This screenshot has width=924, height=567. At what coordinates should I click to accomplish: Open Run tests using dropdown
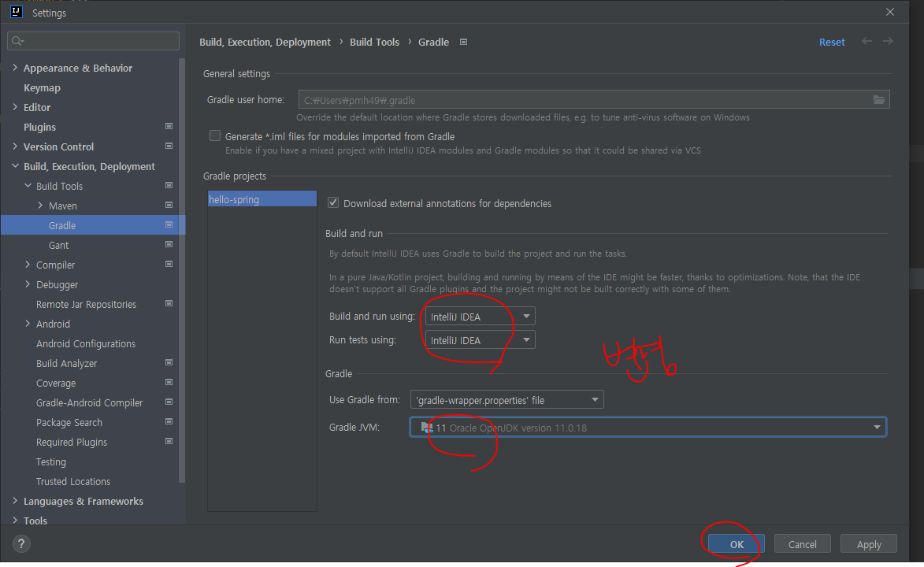[x=480, y=340]
